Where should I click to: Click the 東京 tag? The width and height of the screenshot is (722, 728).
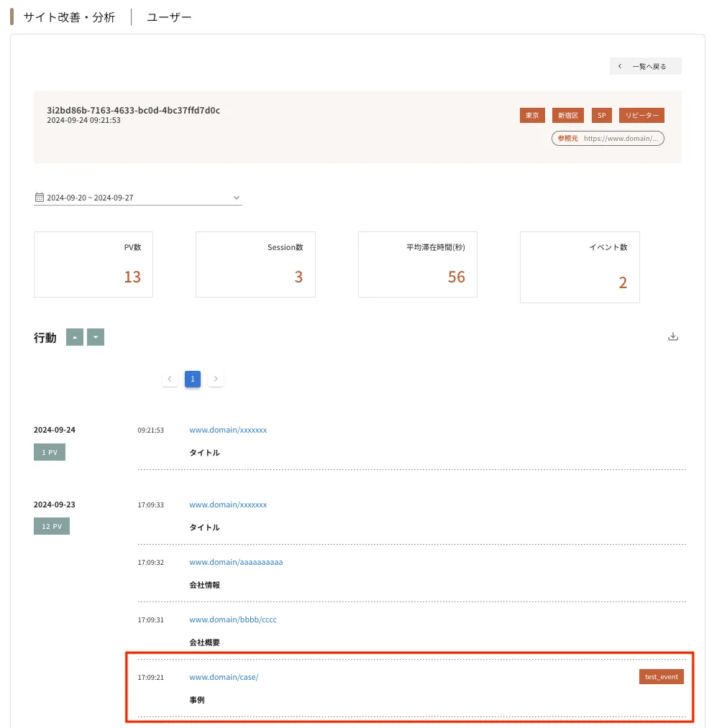coord(532,115)
